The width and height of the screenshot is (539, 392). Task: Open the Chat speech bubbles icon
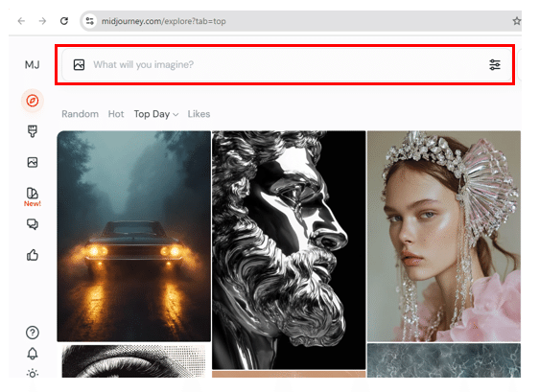pos(33,224)
